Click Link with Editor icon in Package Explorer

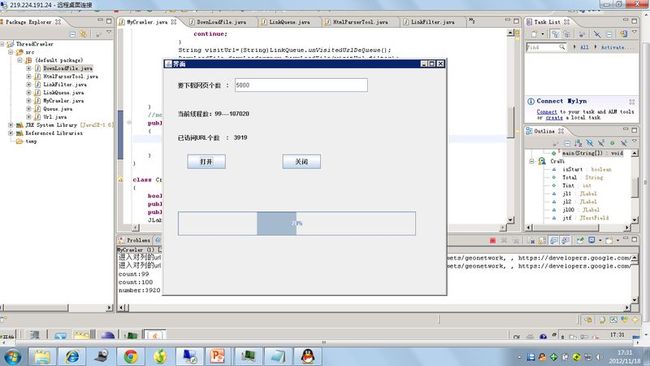coord(83,34)
